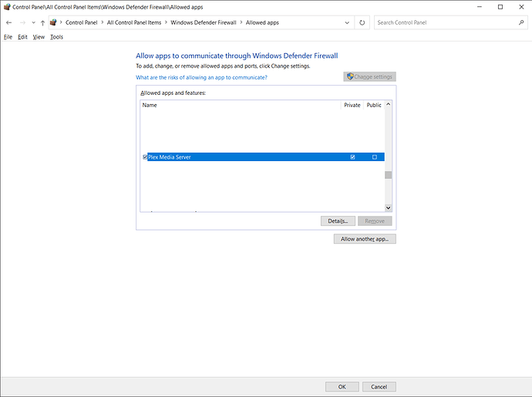Navigate to Control Panel breadcrumb
532x397 pixels.
pyautogui.click(x=82, y=22)
